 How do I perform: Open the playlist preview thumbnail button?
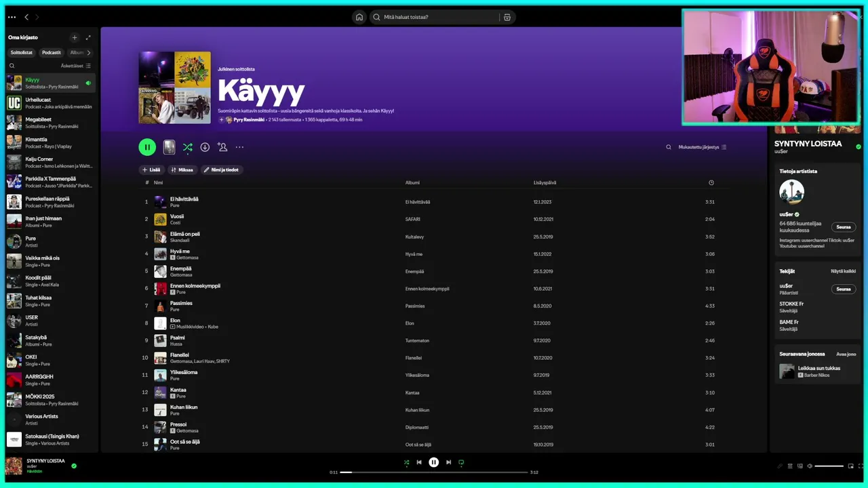pyautogui.click(x=170, y=147)
